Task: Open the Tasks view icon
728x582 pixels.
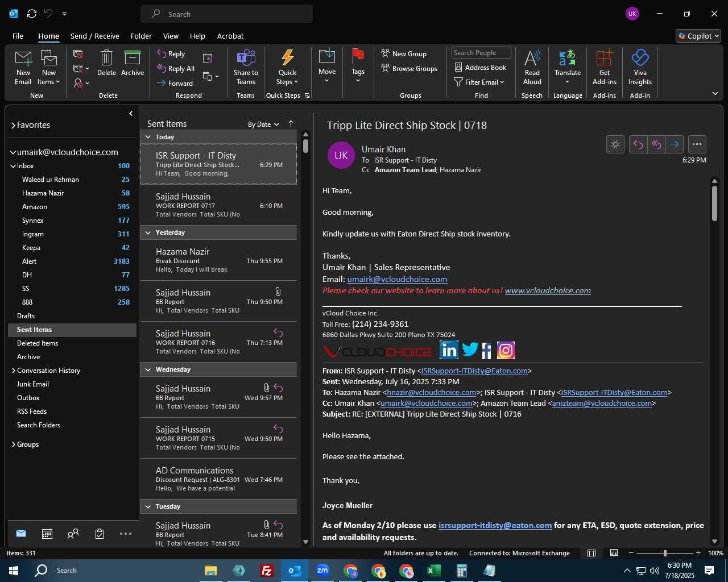Action: (x=100, y=534)
